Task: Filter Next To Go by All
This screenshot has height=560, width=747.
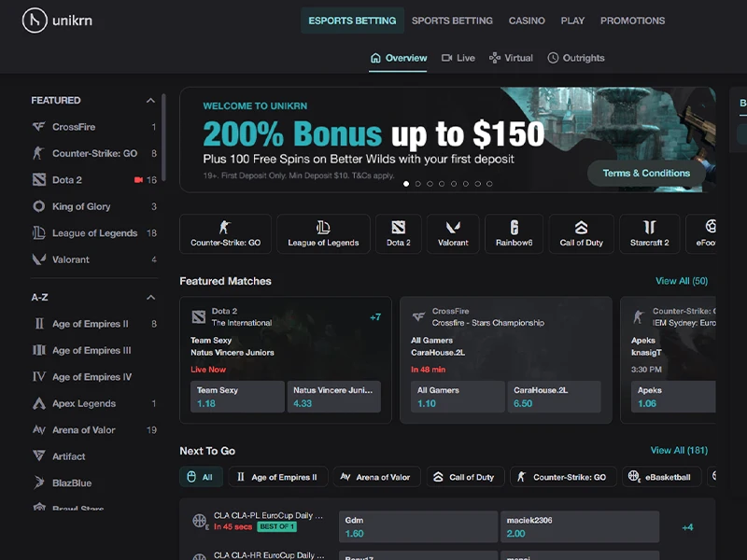Action: 201,477
